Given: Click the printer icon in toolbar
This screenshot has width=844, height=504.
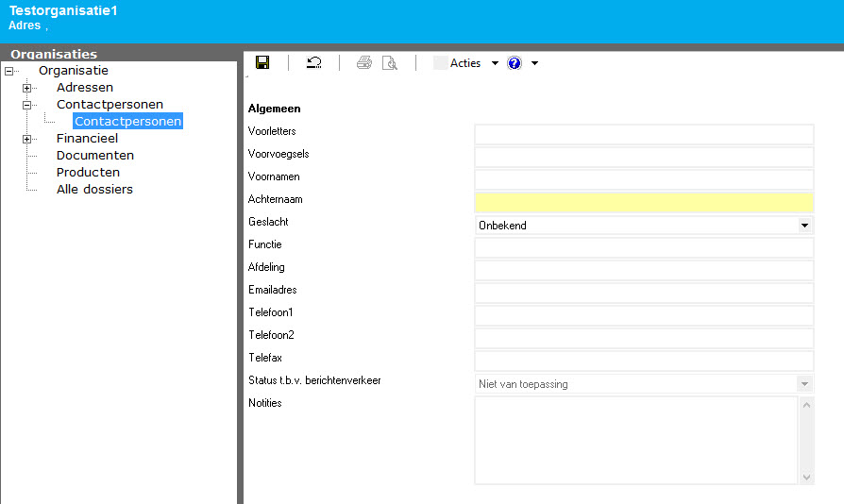Looking at the screenshot, I should (x=364, y=63).
